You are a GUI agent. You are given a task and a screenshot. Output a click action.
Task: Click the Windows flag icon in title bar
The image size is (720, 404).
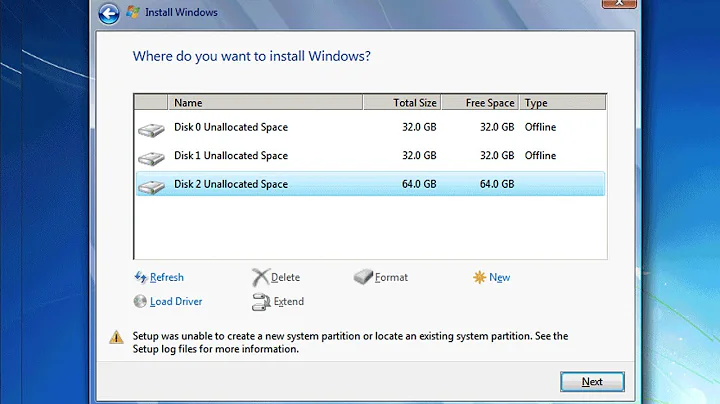tap(133, 12)
